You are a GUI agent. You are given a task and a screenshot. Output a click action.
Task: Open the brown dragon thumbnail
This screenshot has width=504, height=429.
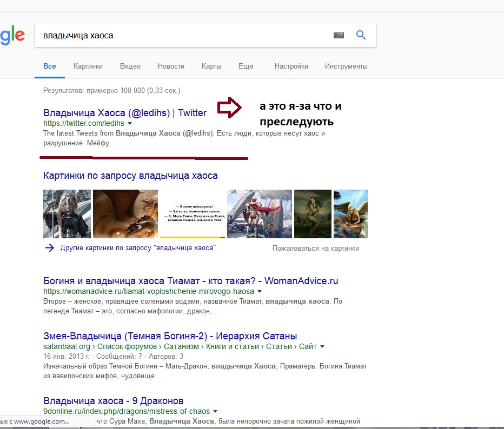point(125,214)
